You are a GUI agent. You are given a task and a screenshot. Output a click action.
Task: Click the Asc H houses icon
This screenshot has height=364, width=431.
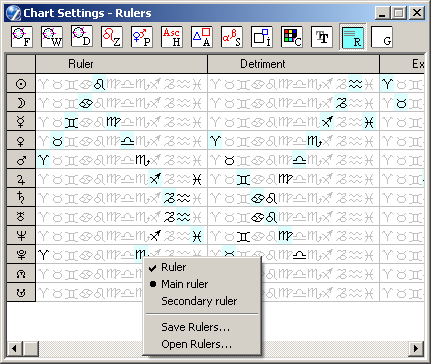172,37
